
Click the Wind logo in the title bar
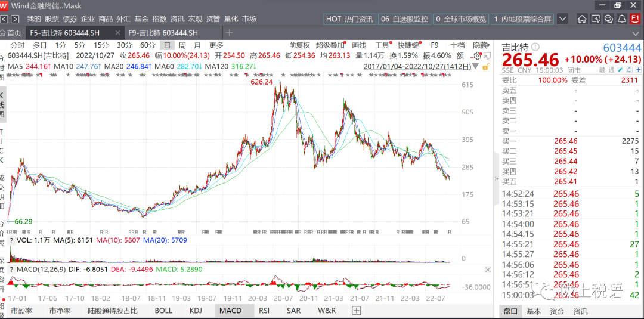[x=5, y=5]
